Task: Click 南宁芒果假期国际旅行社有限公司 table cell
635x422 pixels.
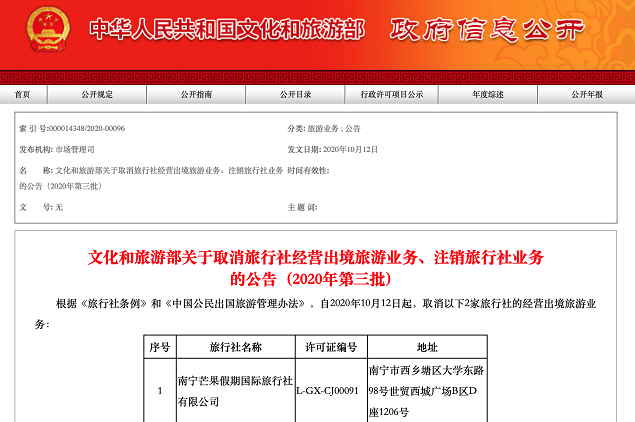Action: click(x=234, y=390)
